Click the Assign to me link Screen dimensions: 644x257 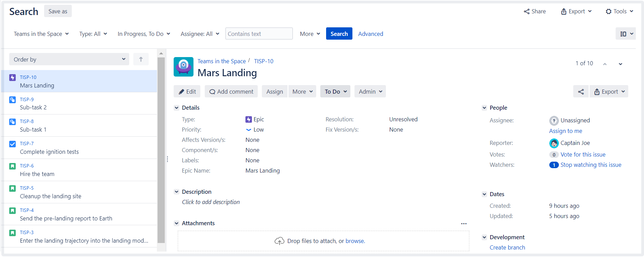(565, 131)
